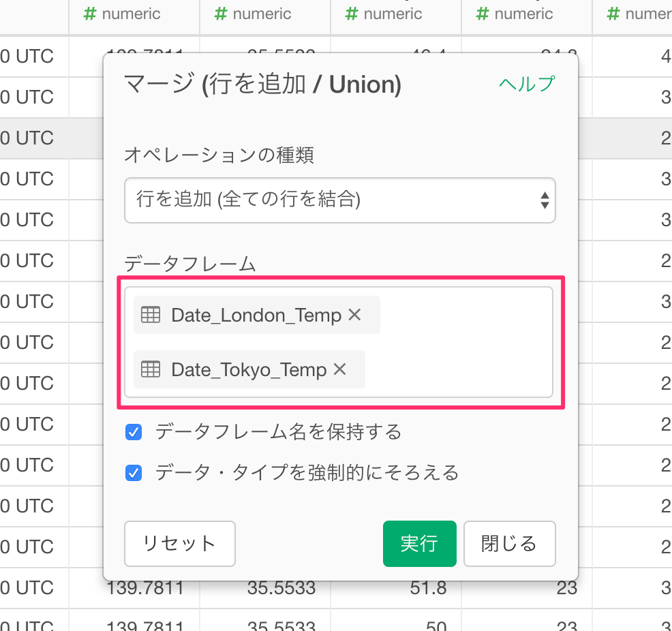Toggle データ・タイプを強制的にそろえる checkbox
672x631 pixels.
point(134,473)
